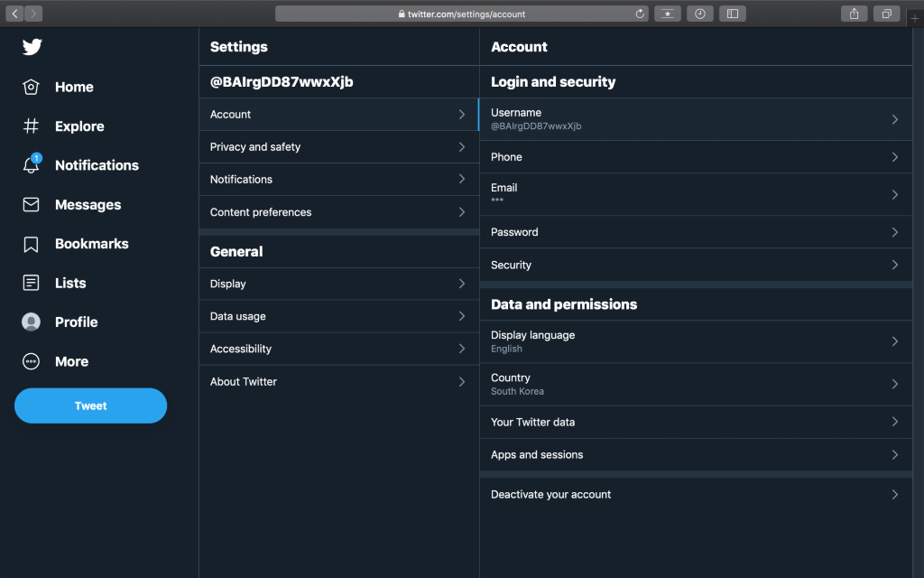Click the Bookmarks ribbon icon
Image resolution: width=924 pixels, height=578 pixels.
coord(31,244)
